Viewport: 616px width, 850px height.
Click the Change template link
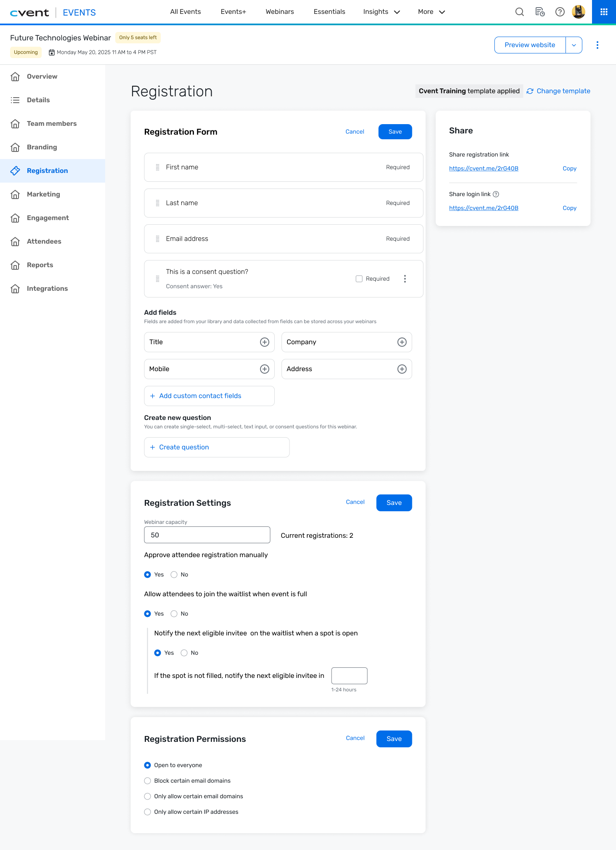[x=563, y=91]
